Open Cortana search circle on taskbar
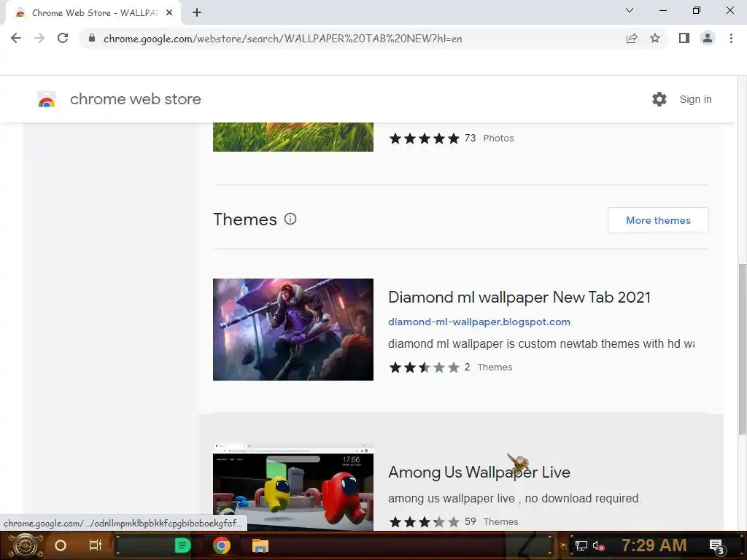Screen dimensions: 747x560 tap(61, 545)
